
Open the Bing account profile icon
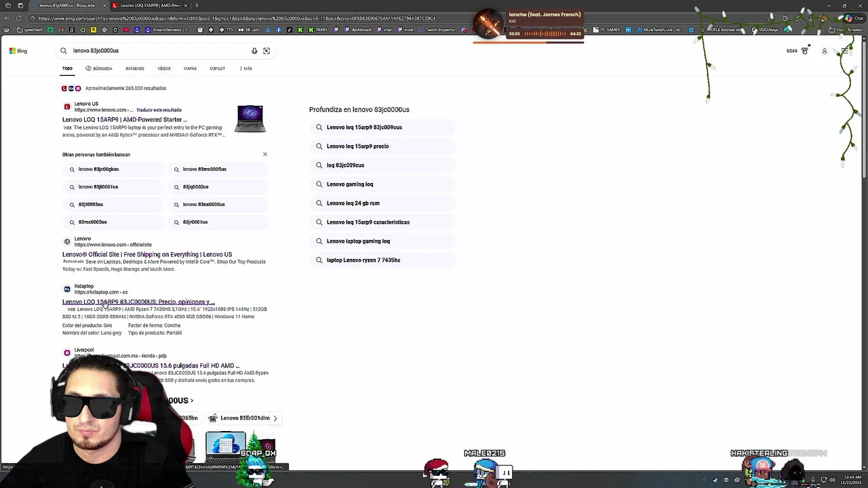[x=825, y=51]
